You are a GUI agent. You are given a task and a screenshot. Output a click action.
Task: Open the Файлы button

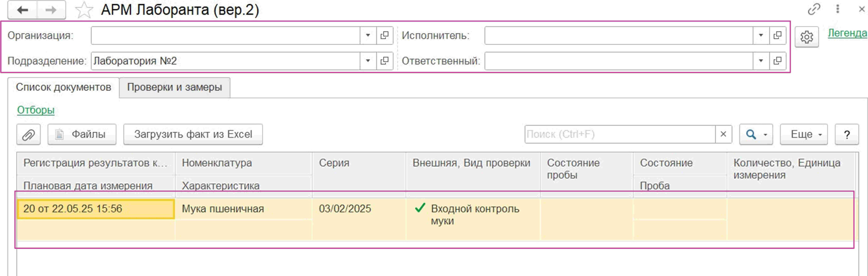[x=82, y=135]
